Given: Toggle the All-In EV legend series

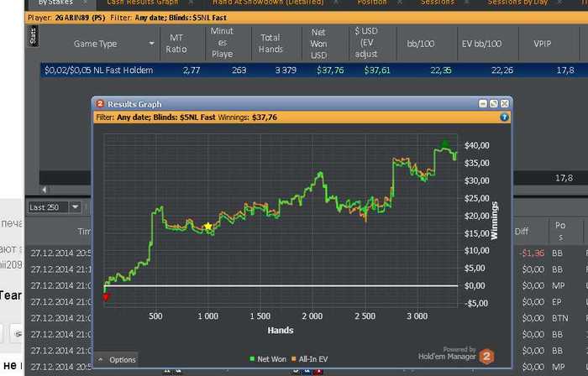Looking at the screenshot, I should pyautogui.click(x=310, y=359).
